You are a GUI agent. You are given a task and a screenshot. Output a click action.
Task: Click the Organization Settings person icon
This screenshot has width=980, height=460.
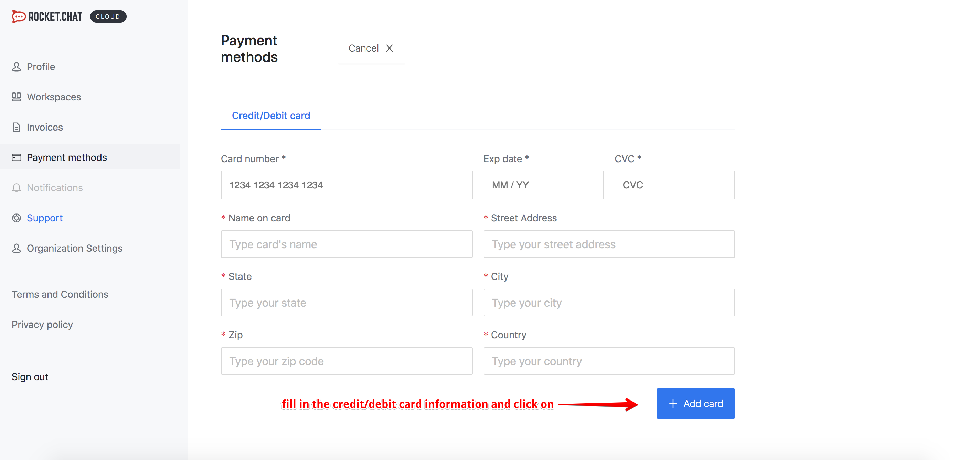click(x=17, y=248)
